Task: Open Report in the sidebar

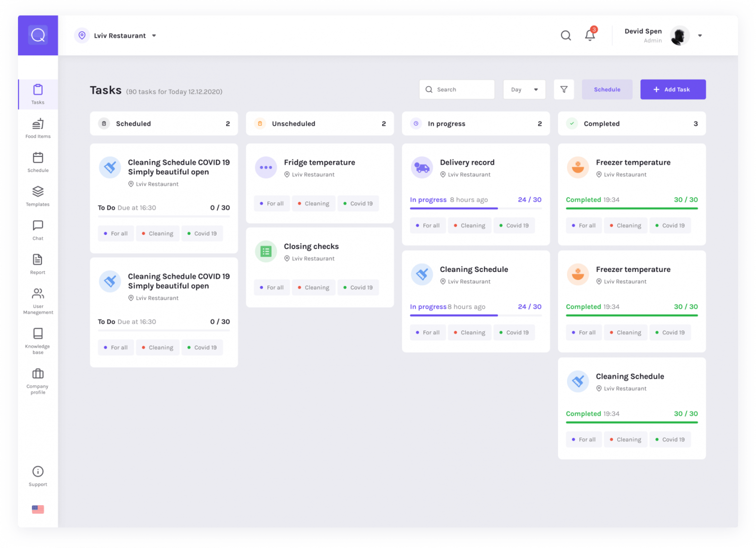Action: [x=38, y=264]
